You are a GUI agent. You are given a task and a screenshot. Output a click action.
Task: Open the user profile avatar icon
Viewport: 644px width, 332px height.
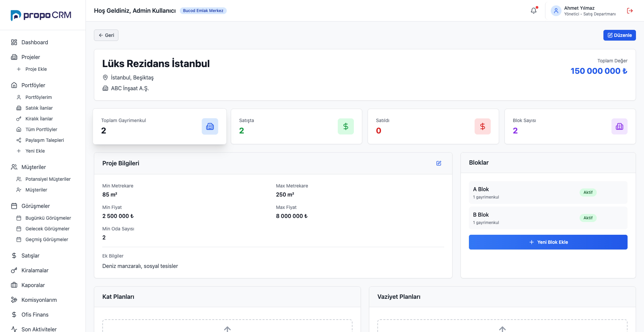coord(556,11)
